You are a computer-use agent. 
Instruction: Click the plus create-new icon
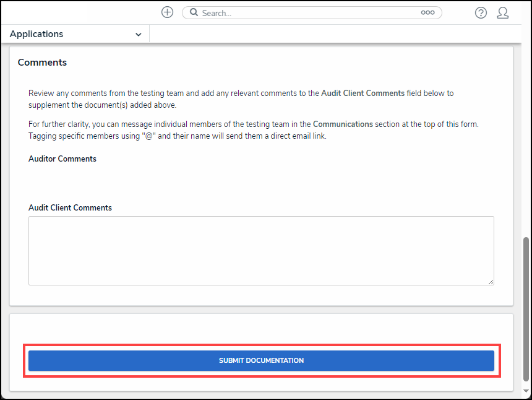click(x=167, y=12)
